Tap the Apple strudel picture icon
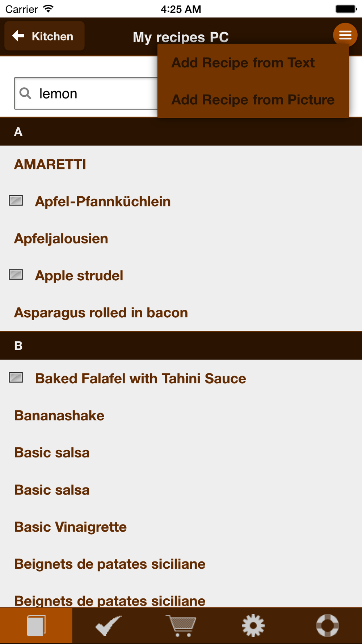The image size is (362, 644). [x=16, y=275]
